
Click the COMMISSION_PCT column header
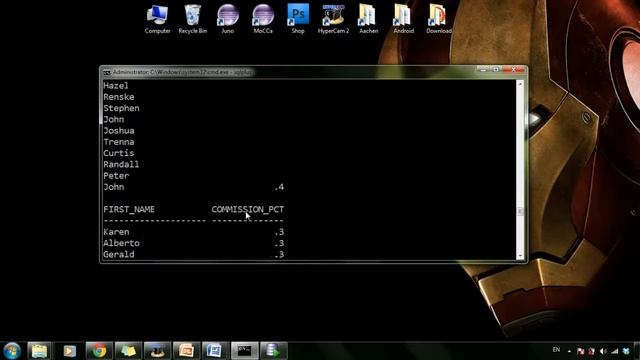pos(248,209)
